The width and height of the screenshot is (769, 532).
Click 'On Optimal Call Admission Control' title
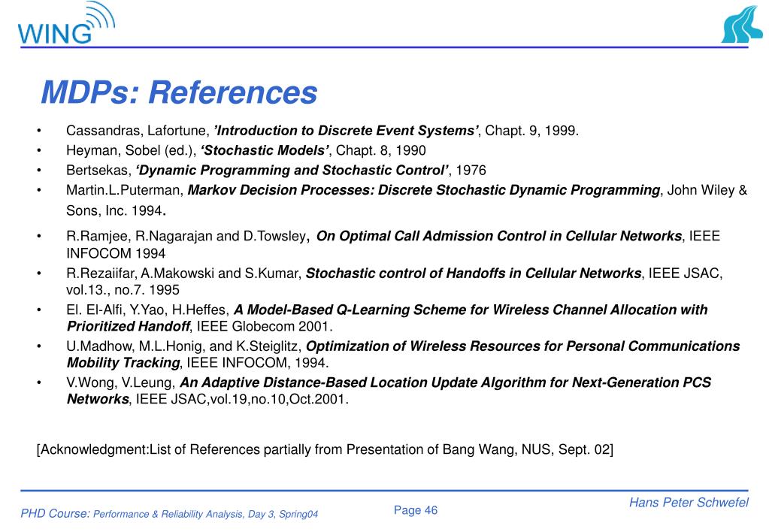point(499,236)
